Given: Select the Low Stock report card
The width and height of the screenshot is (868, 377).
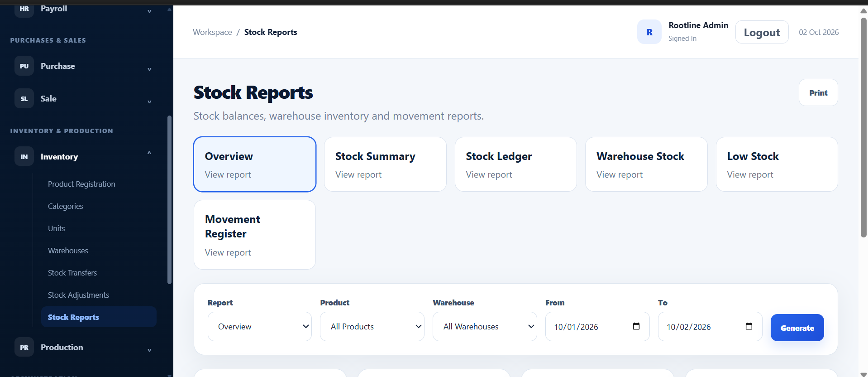Looking at the screenshot, I should [x=777, y=164].
